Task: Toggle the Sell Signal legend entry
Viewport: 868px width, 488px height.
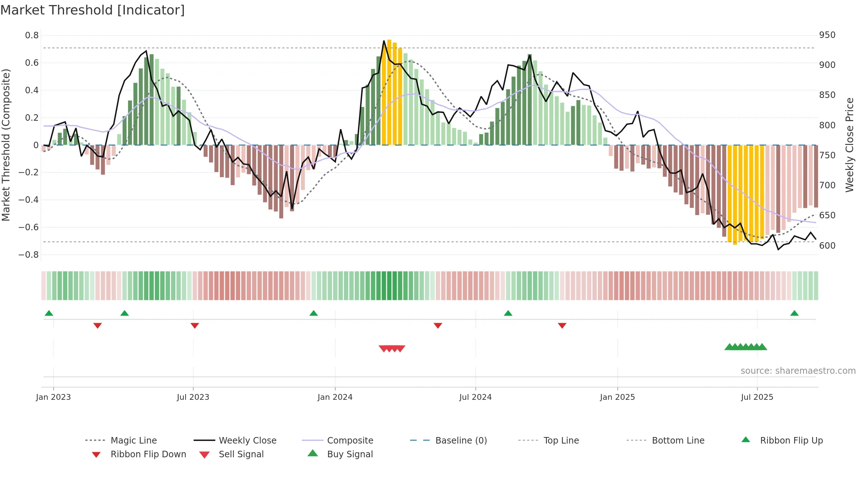Action: click(231, 454)
